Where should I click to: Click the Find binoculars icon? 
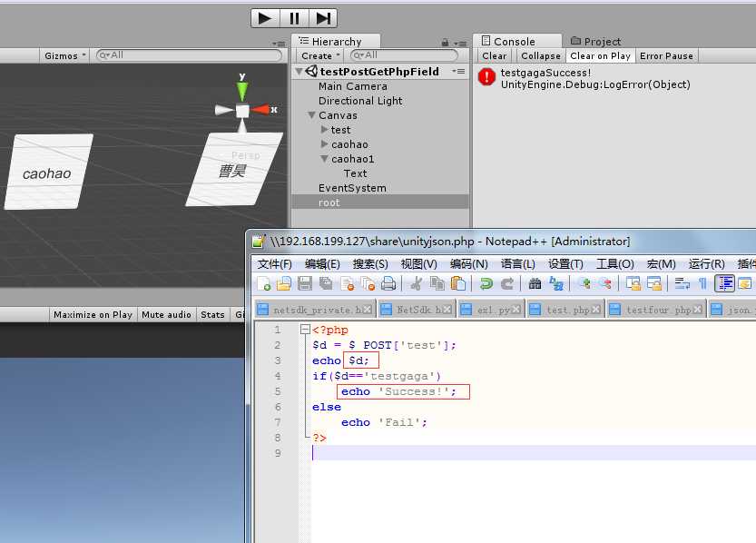pos(535,283)
